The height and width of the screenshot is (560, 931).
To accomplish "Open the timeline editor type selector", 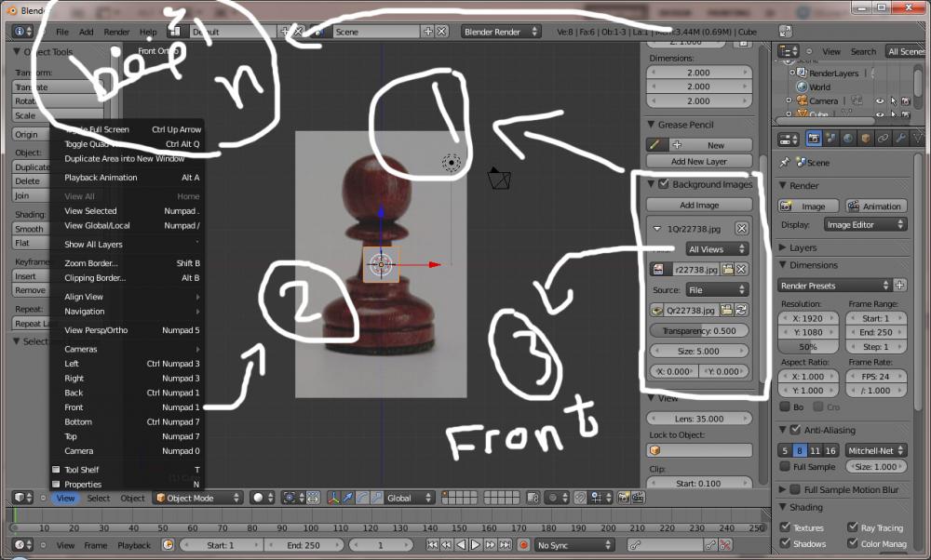I will [x=23, y=544].
